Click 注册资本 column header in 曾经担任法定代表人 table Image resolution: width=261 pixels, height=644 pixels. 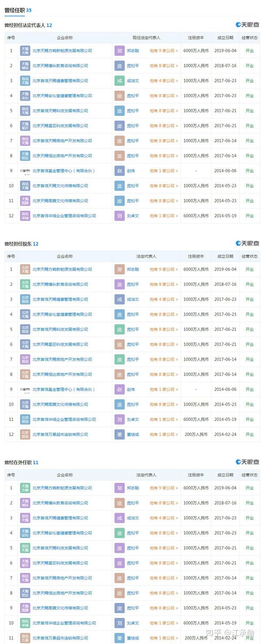pyautogui.click(x=196, y=38)
